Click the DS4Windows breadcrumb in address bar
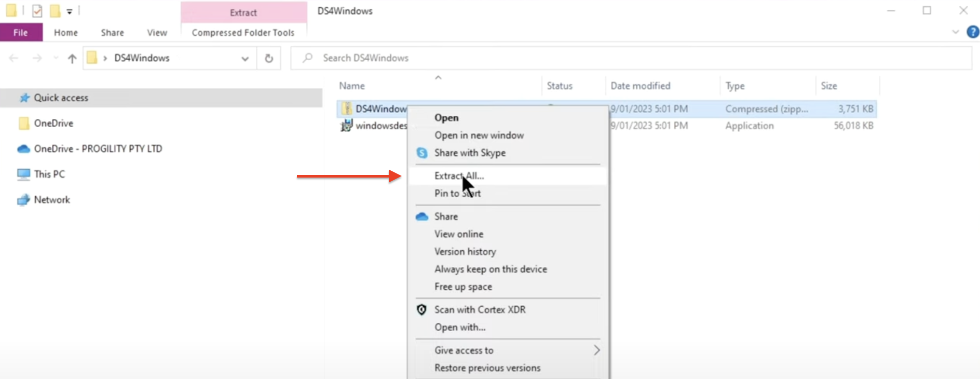 pyautogui.click(x=142, y=58)
